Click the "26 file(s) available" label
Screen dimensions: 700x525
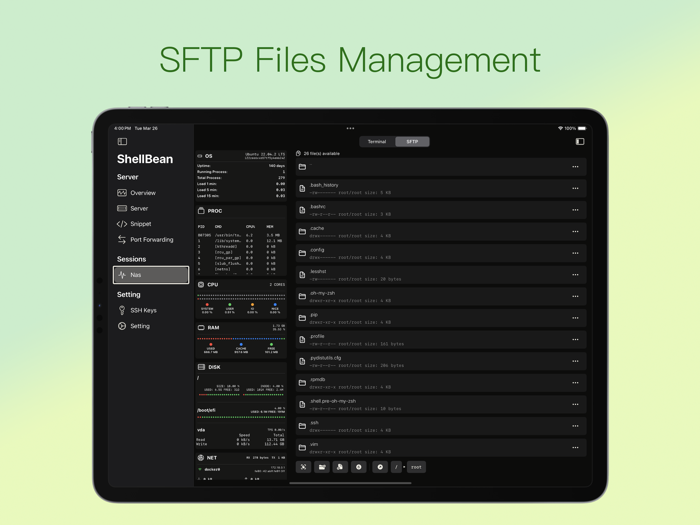click(x=321, y=154)
